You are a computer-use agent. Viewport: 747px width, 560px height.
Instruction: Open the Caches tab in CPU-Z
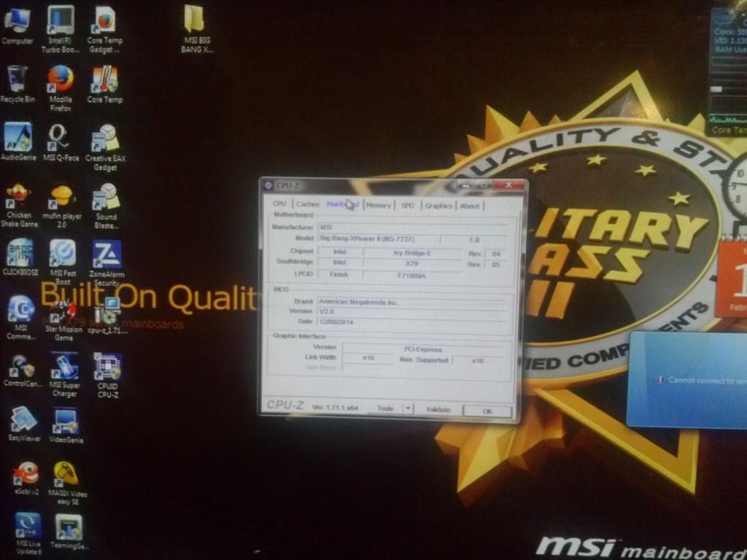[x=307, y=204]
